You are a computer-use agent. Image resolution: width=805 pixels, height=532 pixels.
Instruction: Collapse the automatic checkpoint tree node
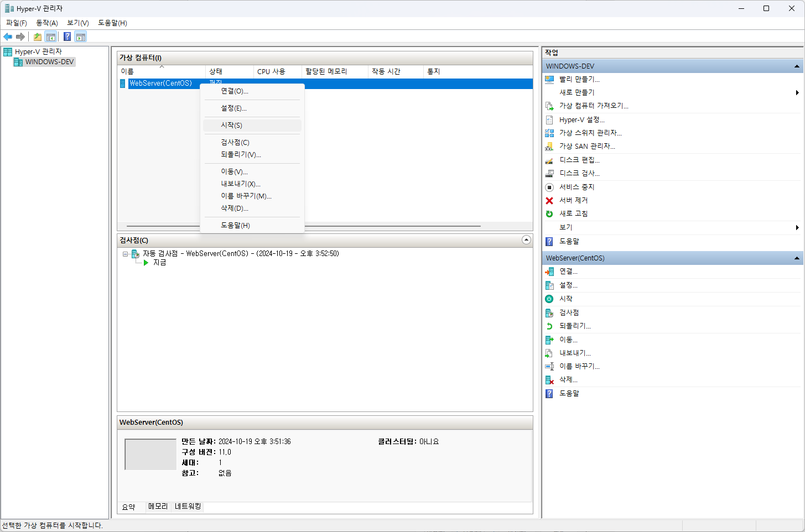point(125,254)
